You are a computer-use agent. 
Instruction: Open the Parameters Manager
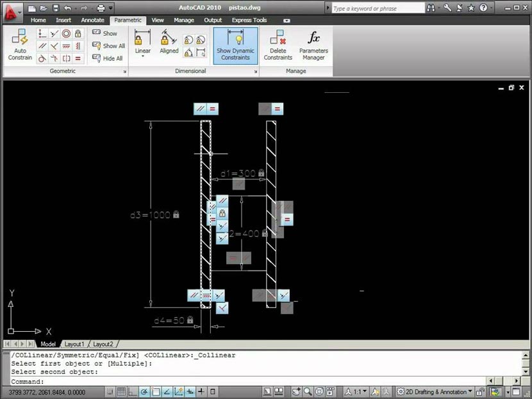point(314,45)
